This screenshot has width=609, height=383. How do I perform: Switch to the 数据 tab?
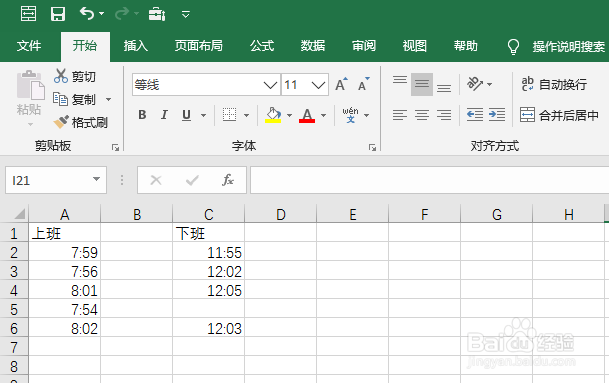tap(313, 46)
